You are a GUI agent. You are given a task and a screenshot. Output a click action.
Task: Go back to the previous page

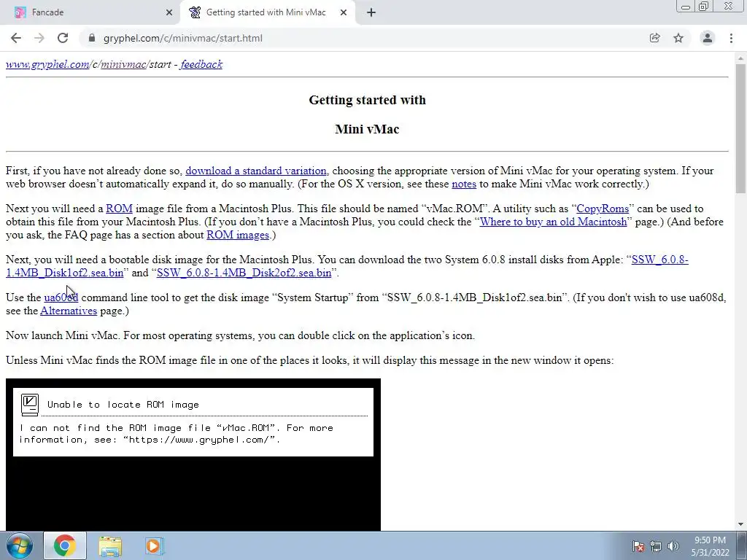point(16,38)
